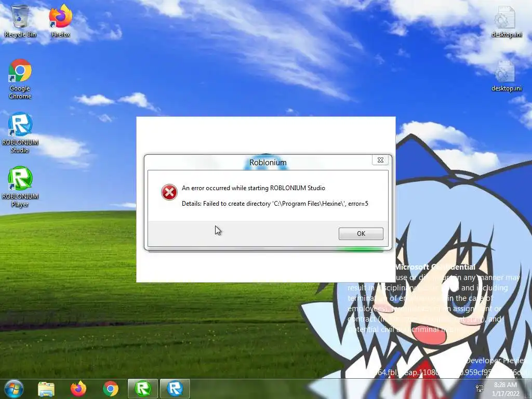Image resolution: width=532 pixels, height=399 pixels.
Task: Click the Firefox taskbar icon
Action: tap(78, 389)
